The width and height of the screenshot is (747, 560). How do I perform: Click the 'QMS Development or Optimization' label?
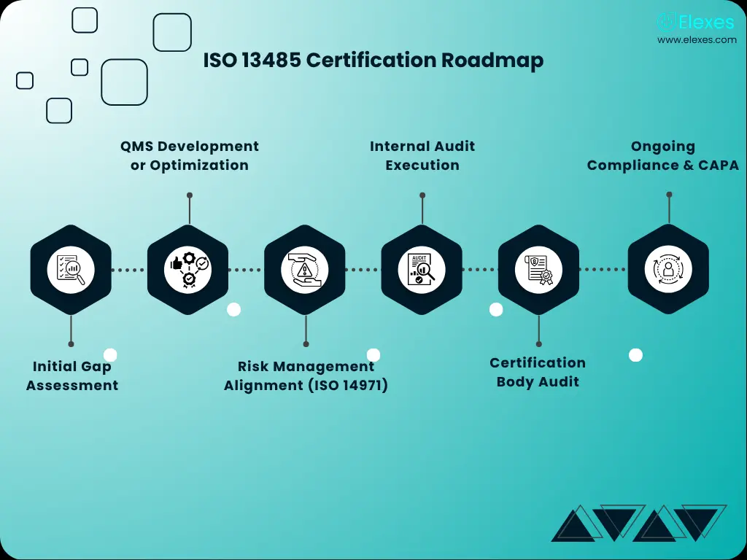(x=190, y=156)
